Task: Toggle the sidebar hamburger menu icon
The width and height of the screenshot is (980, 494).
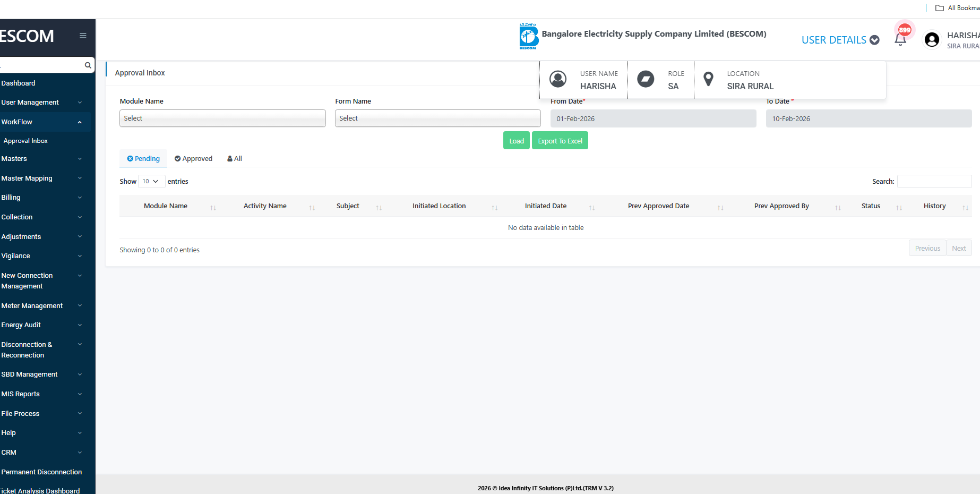Action: click(x=83, y=36)
